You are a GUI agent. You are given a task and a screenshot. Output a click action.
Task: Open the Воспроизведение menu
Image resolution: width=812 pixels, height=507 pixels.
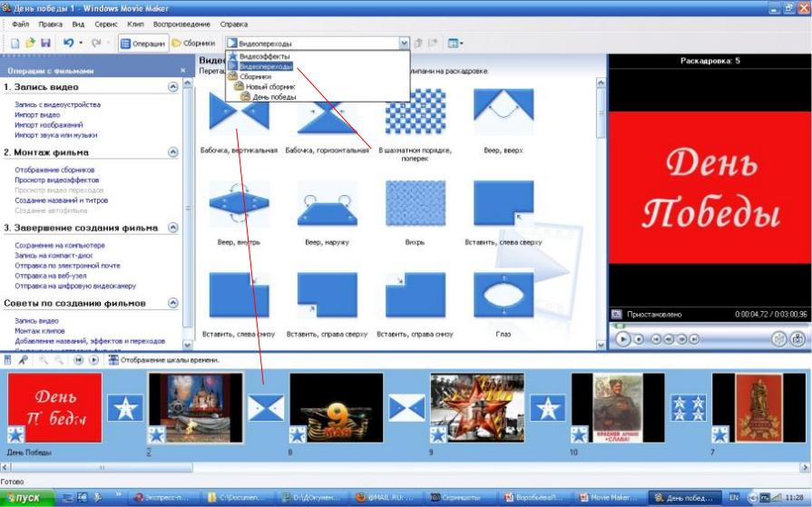pos(181,24)
